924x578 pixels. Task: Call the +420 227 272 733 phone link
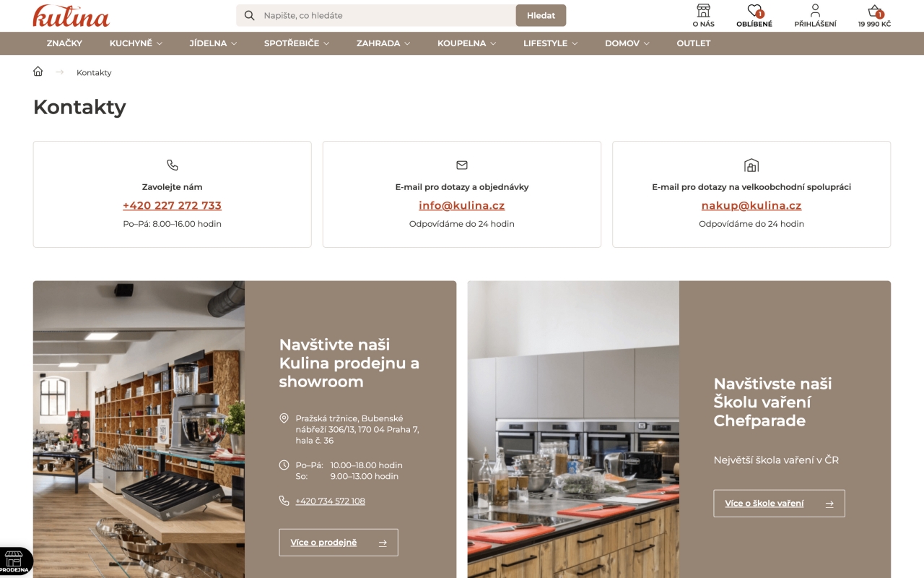172,205
